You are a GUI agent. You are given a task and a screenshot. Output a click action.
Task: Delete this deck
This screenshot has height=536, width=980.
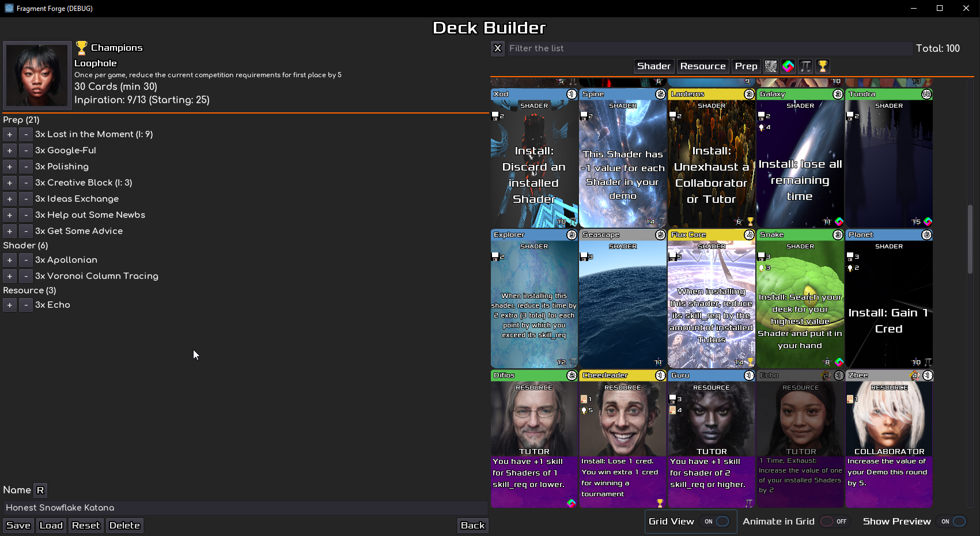point(124,526)
